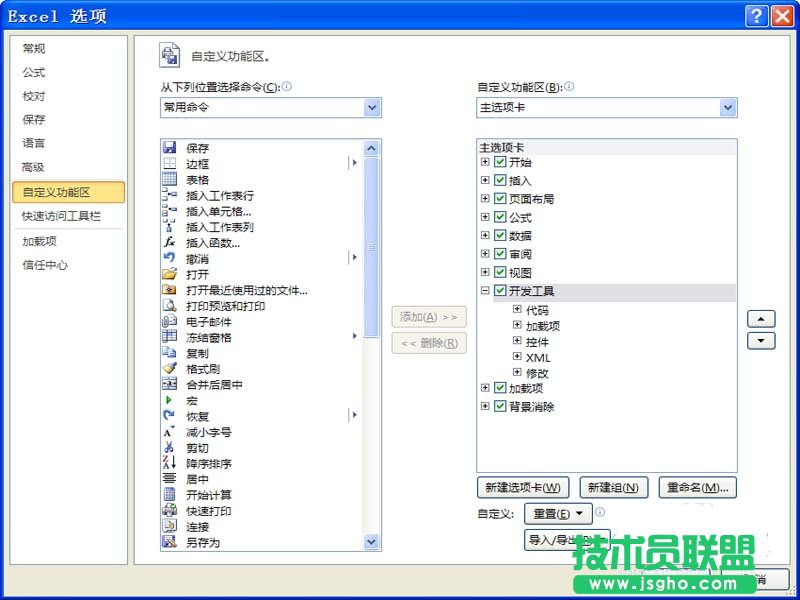Move selected item up with arrow button

pos(761,319)
